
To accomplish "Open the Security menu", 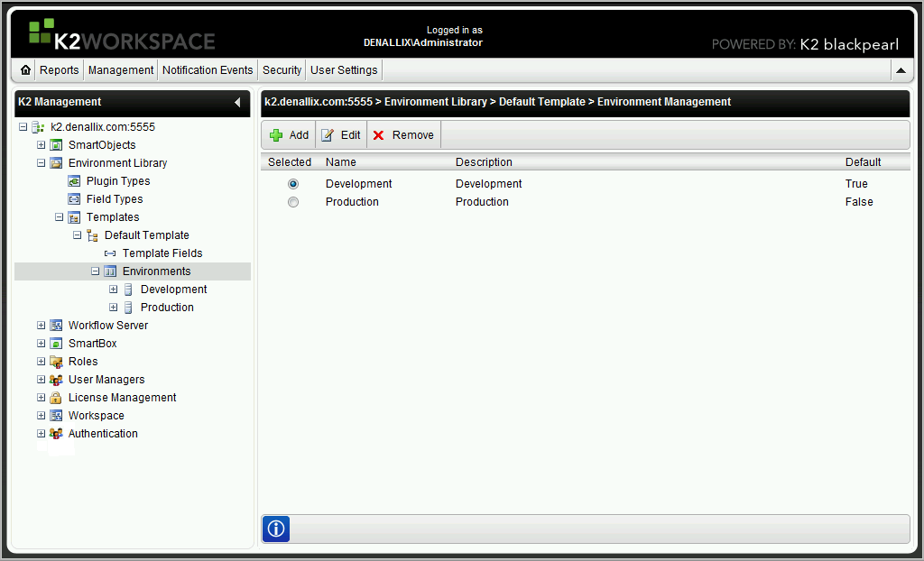I will tap(282, 70).
